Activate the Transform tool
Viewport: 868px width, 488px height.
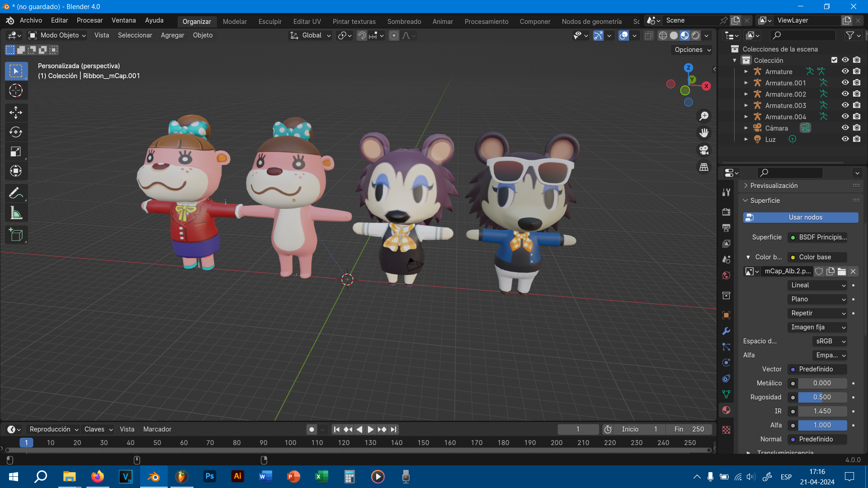[x=16, y=171]
